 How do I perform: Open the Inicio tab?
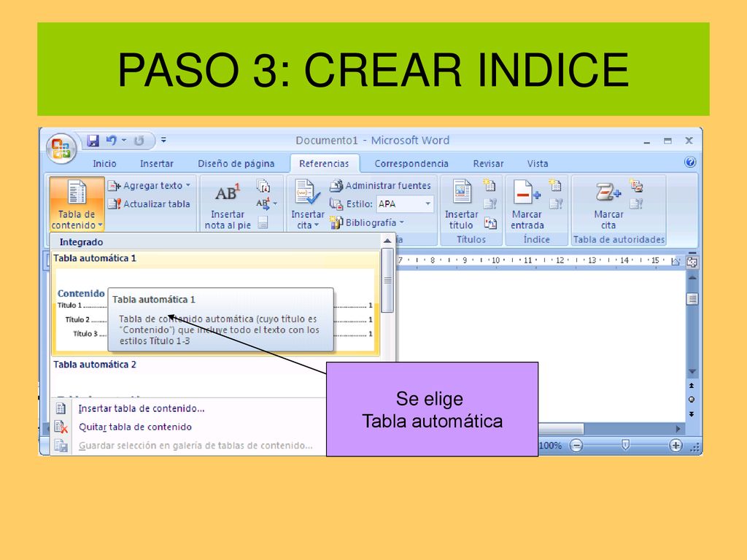(104, 163)
